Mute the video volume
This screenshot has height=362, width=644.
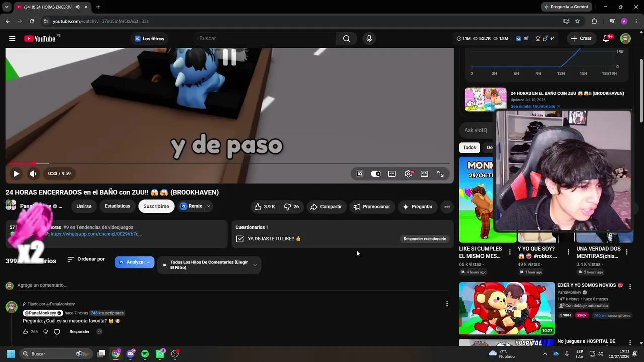click(x=33, y=174)
